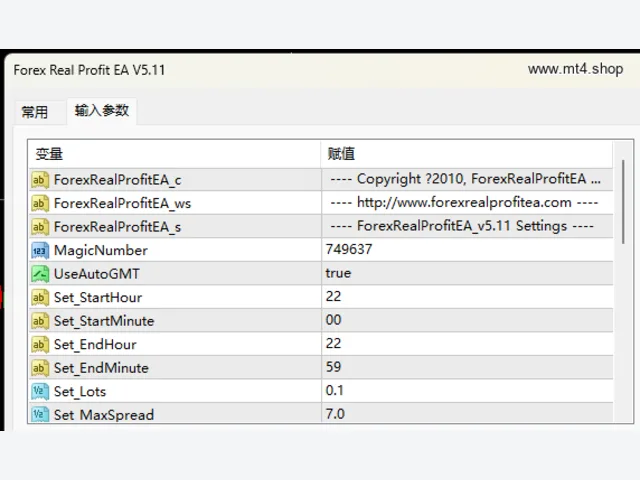Click the Set_StartHour string icon
The height and width of the screenshot is (480, 640).
(40, 298)
